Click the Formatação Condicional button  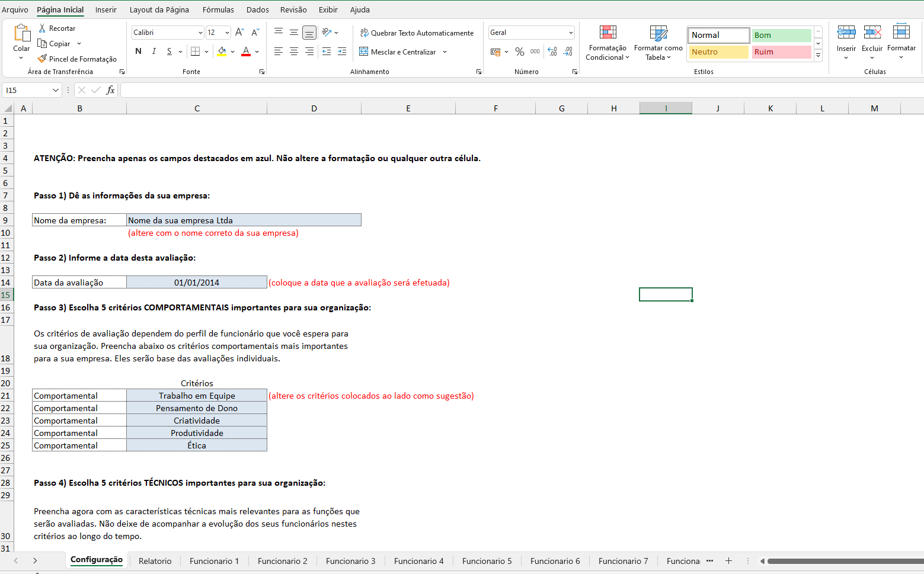tap(608, 43)
